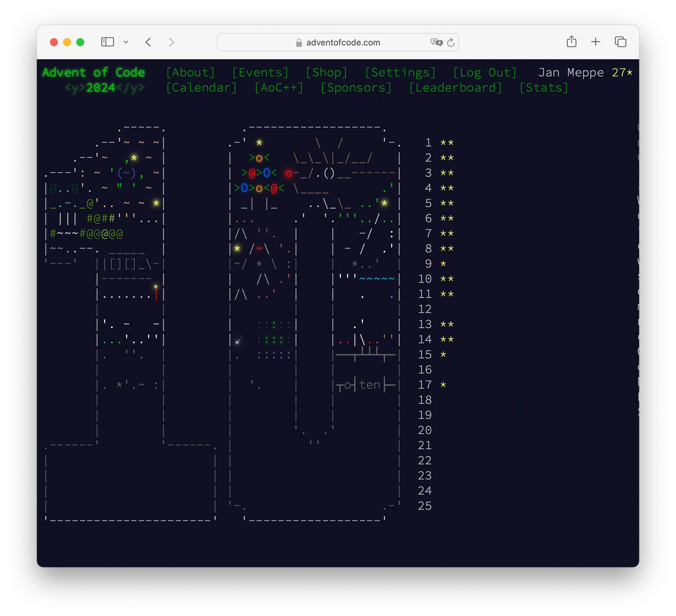
Task: Toggle the Safari sidebar icon
Action: [108, 42]
